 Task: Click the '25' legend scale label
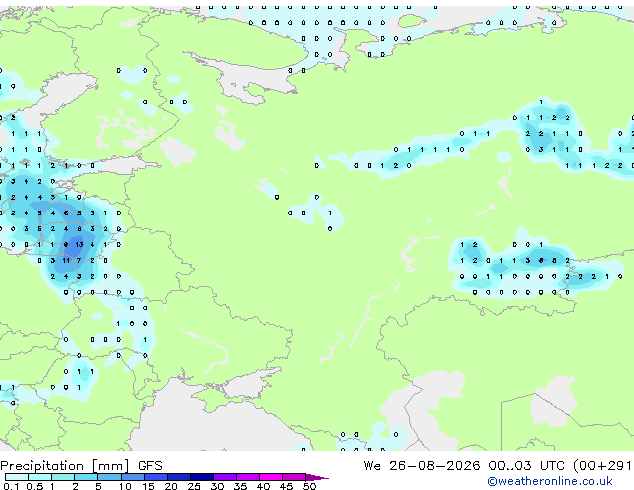(x=194, y=486)
